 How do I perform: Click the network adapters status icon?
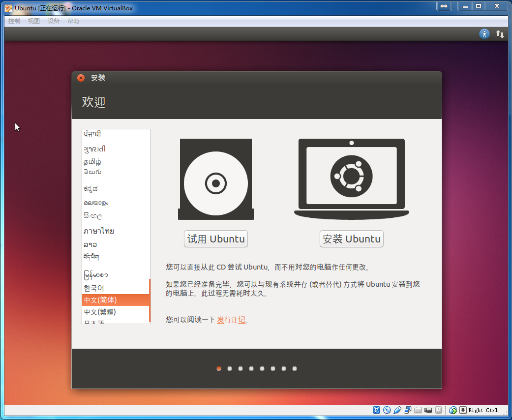click(x=408, y=410)
